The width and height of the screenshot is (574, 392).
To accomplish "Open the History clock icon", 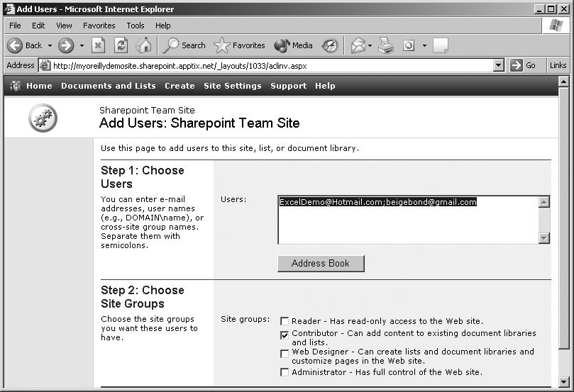I will pos(330,45).
